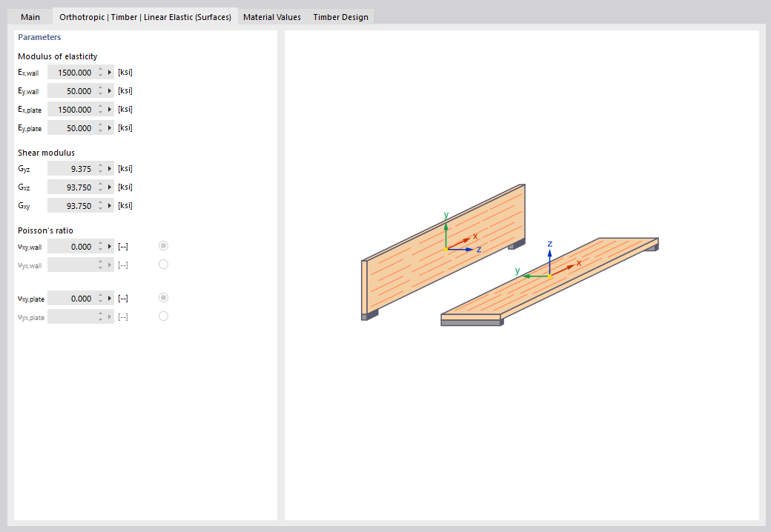
Task: Select the νyx,wall radio button
Action: click(x=163, y=264)
